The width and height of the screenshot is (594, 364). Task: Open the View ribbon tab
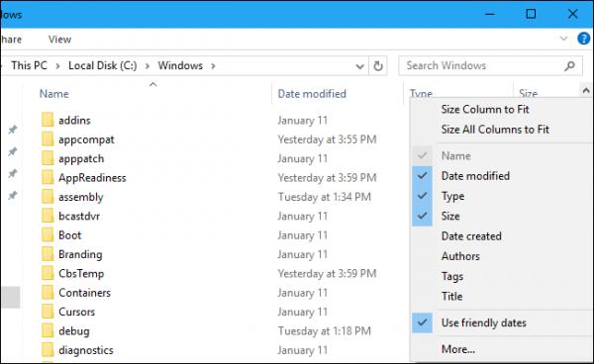click(x=59, y=40)
